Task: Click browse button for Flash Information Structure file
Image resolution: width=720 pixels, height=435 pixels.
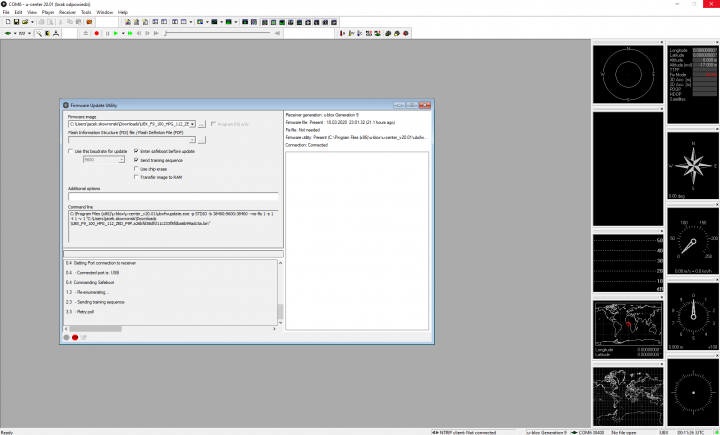Action: click(201, 140)
